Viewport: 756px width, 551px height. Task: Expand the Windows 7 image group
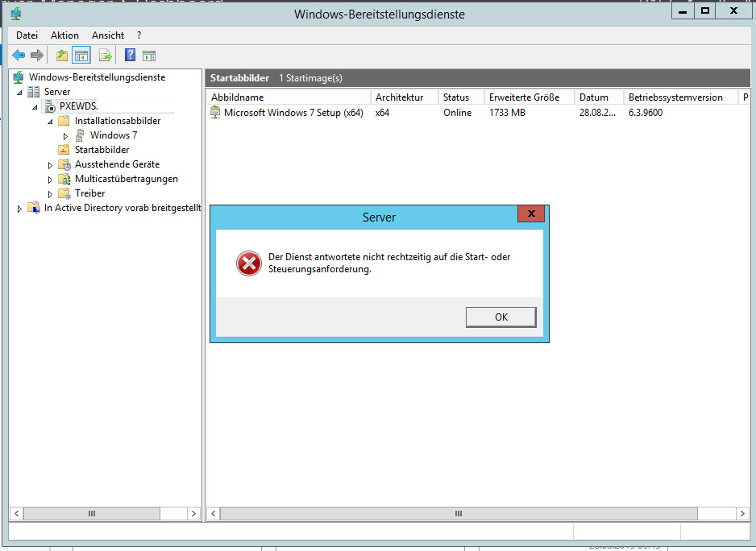point(65,136)
